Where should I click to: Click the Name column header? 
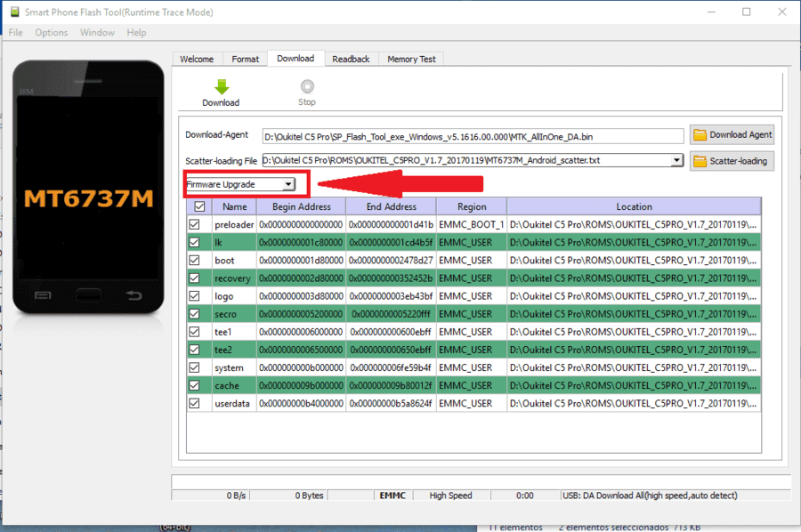tap(234, 206)
